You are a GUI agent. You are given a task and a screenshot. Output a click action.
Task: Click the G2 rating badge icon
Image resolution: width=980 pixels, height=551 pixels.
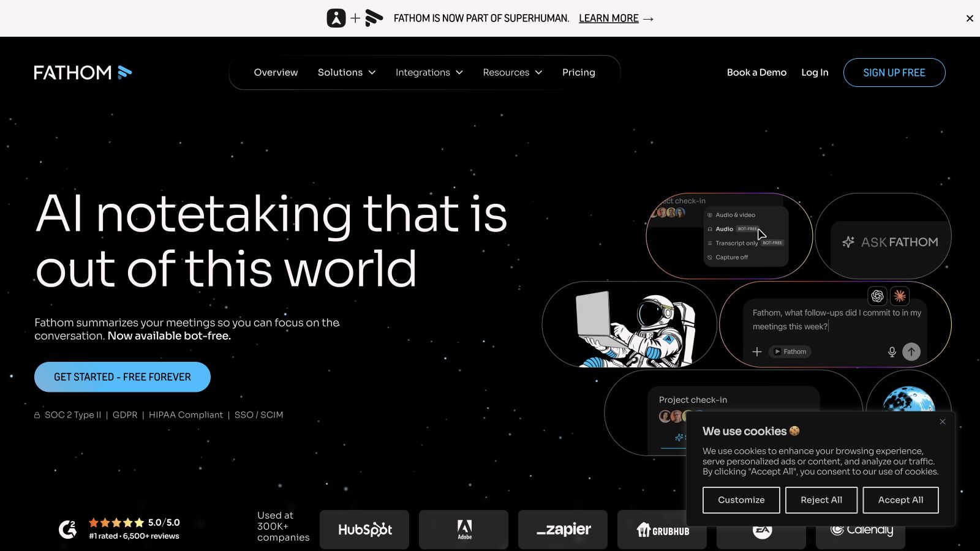click(x=68, y=529)
